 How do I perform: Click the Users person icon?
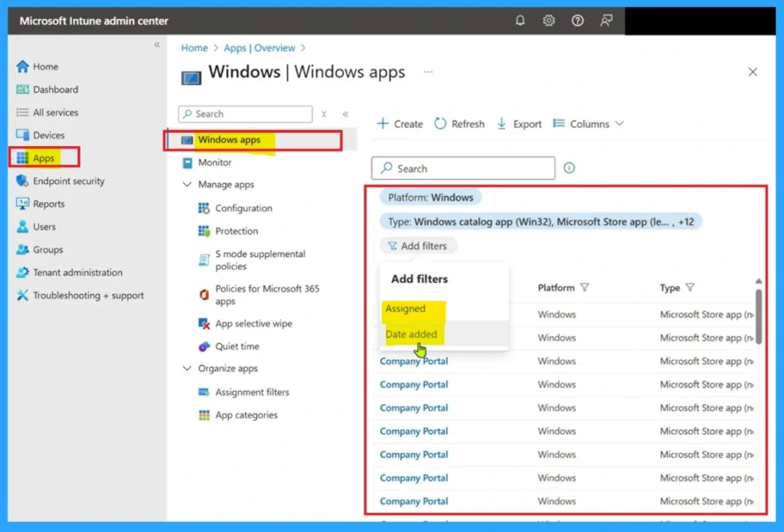coord(22,227)
